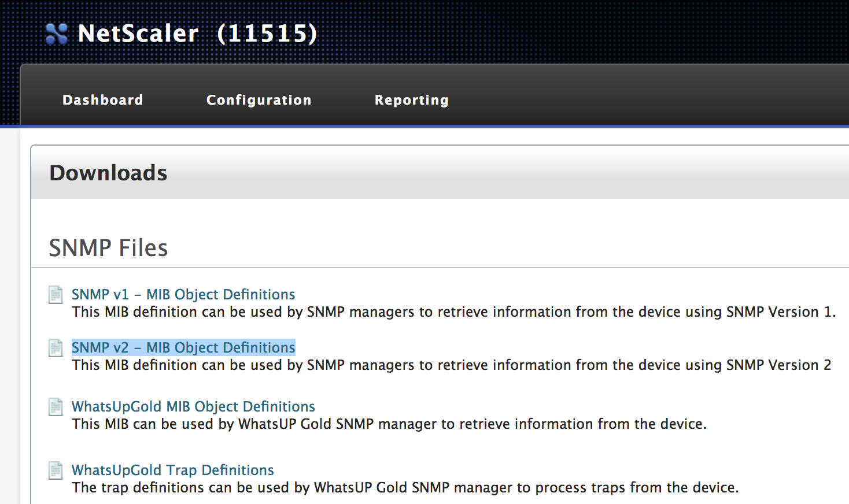This screenshot has height=504, width=849.
Task: Click the document icon beside WhatsUpGold Trap Definitions
Action: click(x=55, y=470)
